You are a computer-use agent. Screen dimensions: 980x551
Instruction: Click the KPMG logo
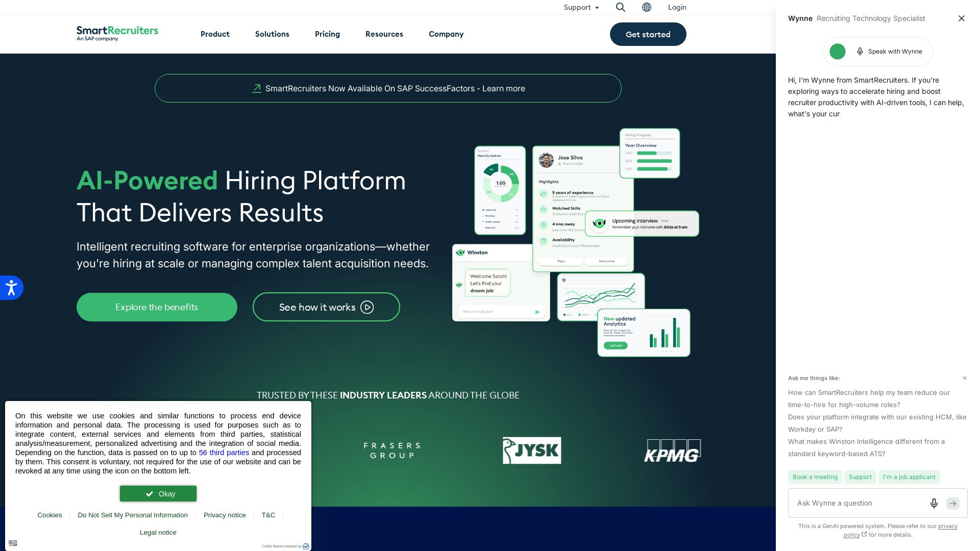click(x=672, y=451)
